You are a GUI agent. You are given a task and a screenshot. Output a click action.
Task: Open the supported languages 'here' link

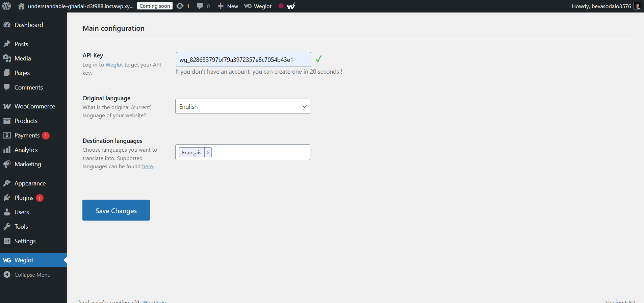(147, 166)
